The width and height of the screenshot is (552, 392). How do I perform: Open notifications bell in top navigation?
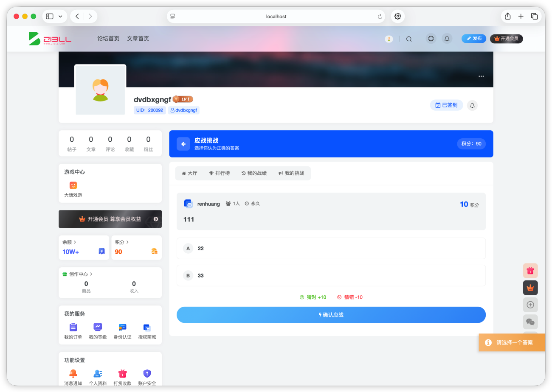(447, 39)
